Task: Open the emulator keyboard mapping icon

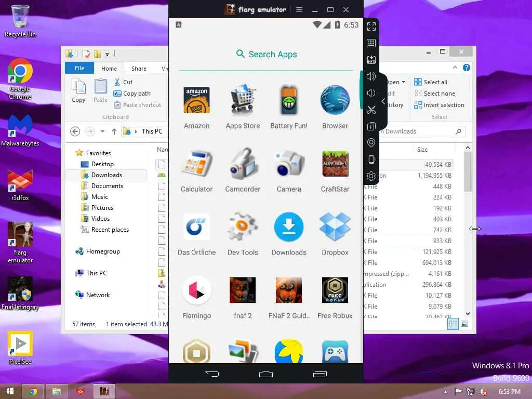Action: point(371,43)
